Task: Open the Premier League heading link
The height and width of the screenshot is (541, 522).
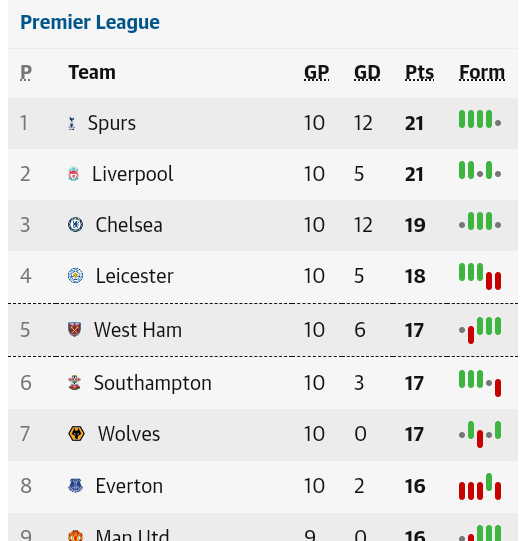Action: click(90, 22)
